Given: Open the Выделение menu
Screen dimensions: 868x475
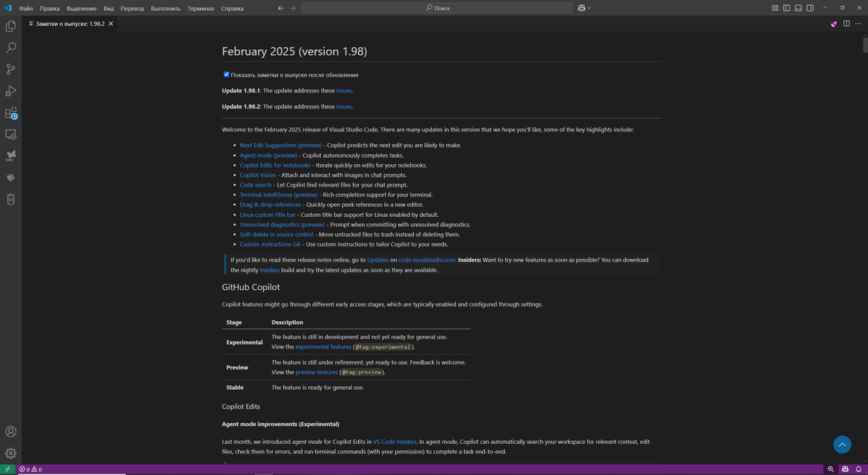Looking at the screenshot, I should (82, 8).
